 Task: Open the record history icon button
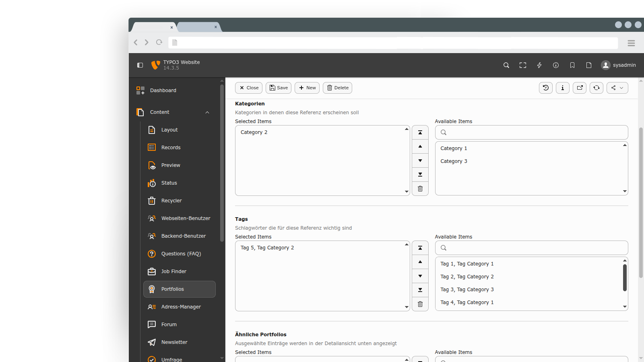click(546, 88)
